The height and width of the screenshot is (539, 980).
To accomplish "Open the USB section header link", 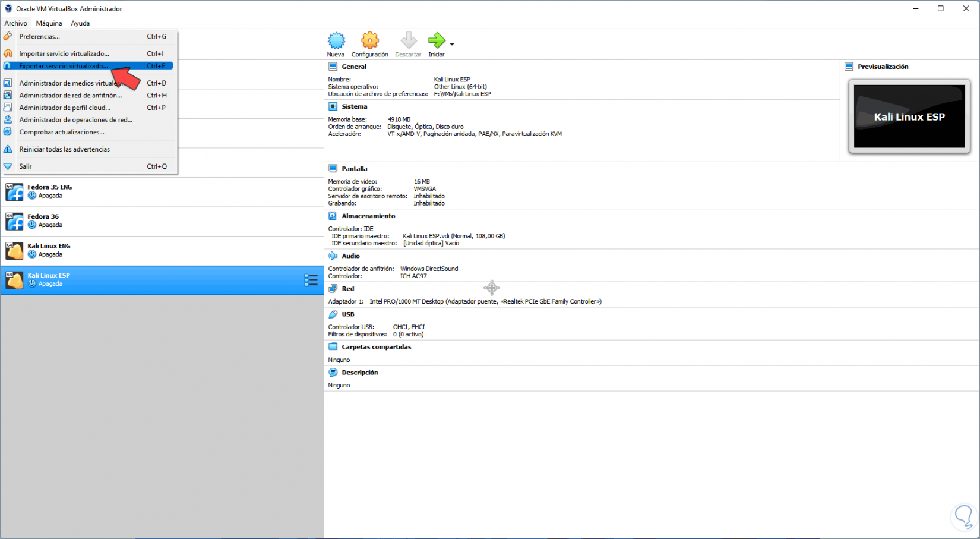I will click(x=348, y=314).
